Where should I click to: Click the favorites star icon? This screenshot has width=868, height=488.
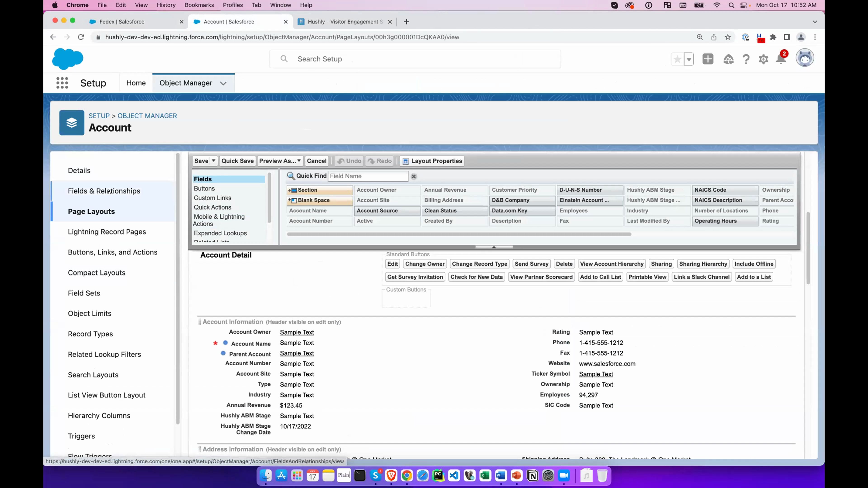677,59
